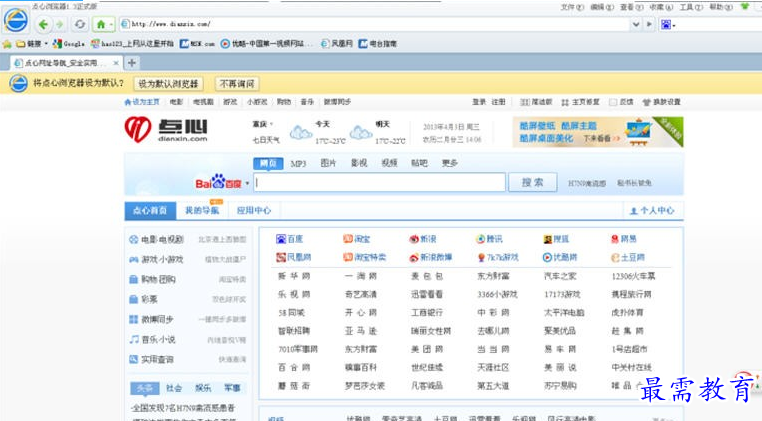The width and height of the screenshot is (762, 421).
Task: Select the 网页 search tab
Action: coord(268,163)
